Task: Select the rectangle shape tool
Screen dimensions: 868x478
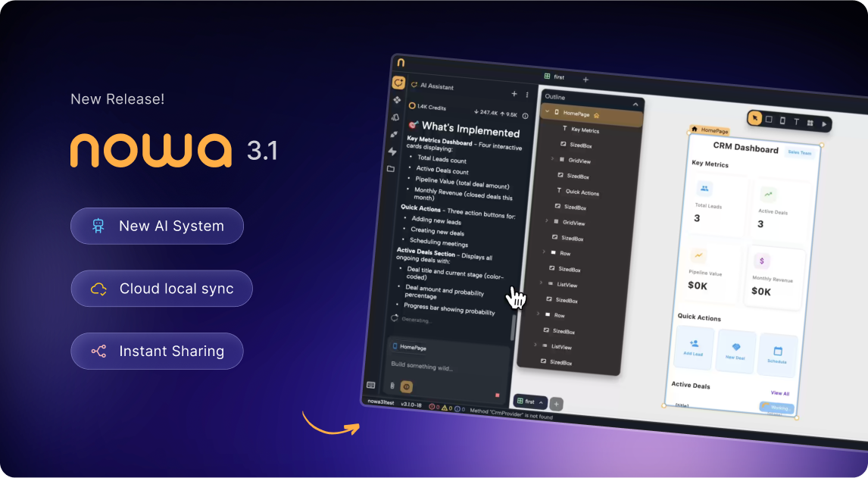Action: point(769,120)
